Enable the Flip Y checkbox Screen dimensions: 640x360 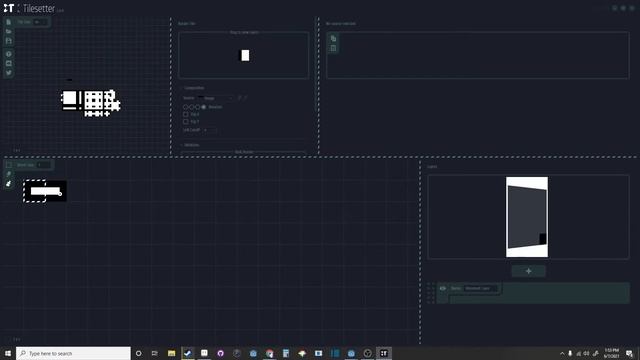(186, 122)
